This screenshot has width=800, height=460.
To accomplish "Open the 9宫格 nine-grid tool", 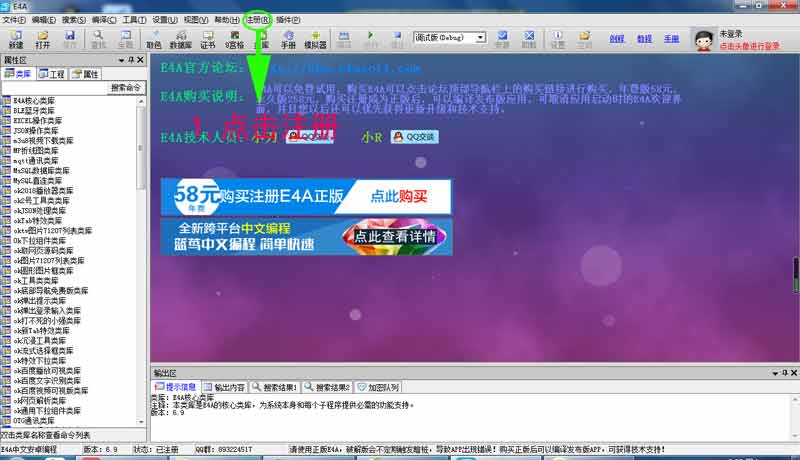I will (234, 39).
